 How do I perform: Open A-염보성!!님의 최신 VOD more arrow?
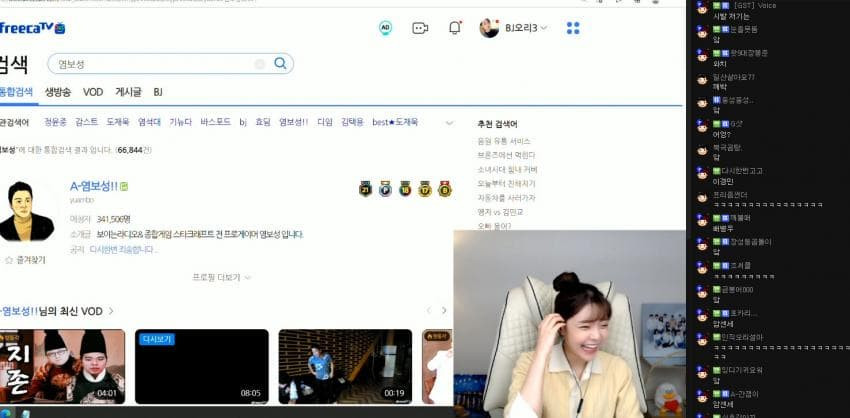tap(111, 311)
